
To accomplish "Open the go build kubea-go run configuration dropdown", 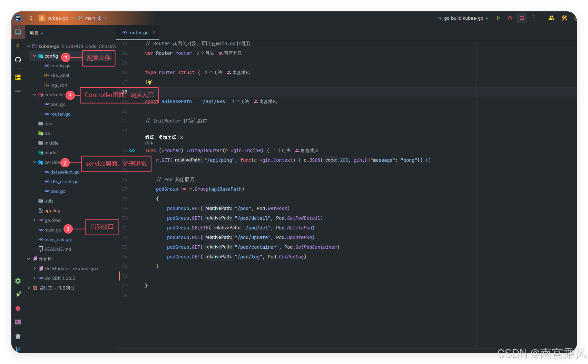I will point(463,18).
